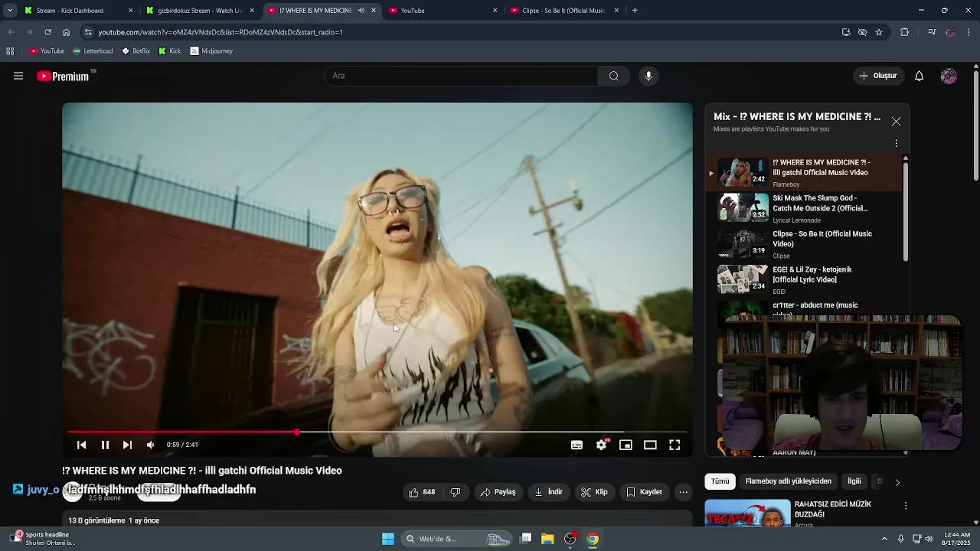Open RAHATSIZ EDİCİ MÜZİK BUZDAĞI video thumbnail
Image resolution: width=980 pixels, height=551 pixels.
point(747,513)
